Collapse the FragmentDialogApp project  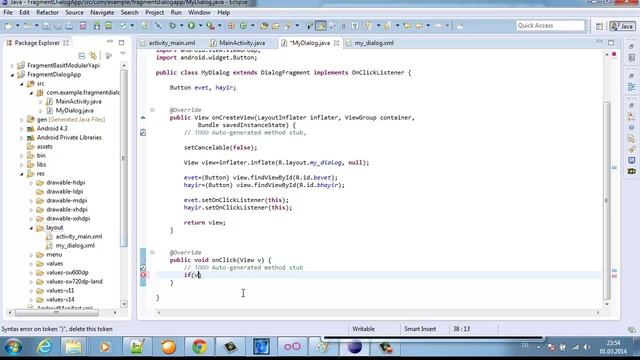click(x=12, y=75)
